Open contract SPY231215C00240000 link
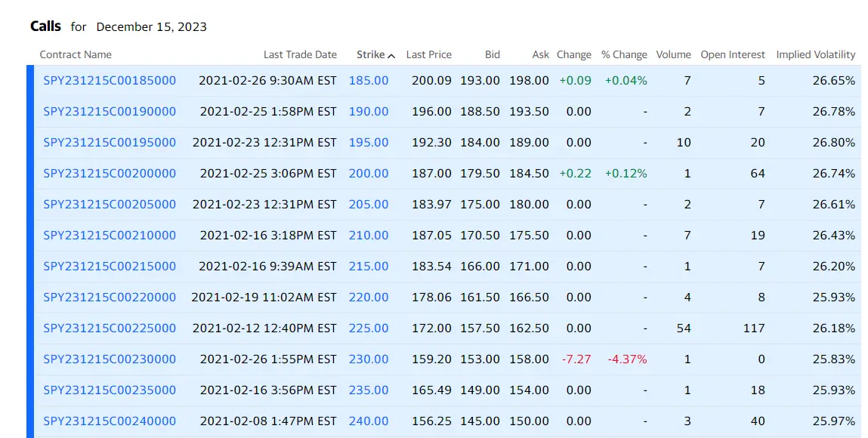The width and height of the screenshot is (868, 438). pos(110,421)
